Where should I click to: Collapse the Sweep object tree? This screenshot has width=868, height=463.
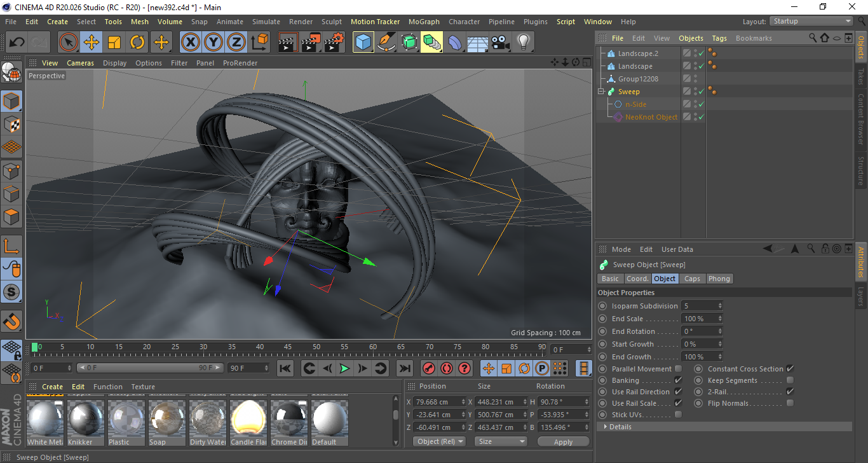(601, 92)
